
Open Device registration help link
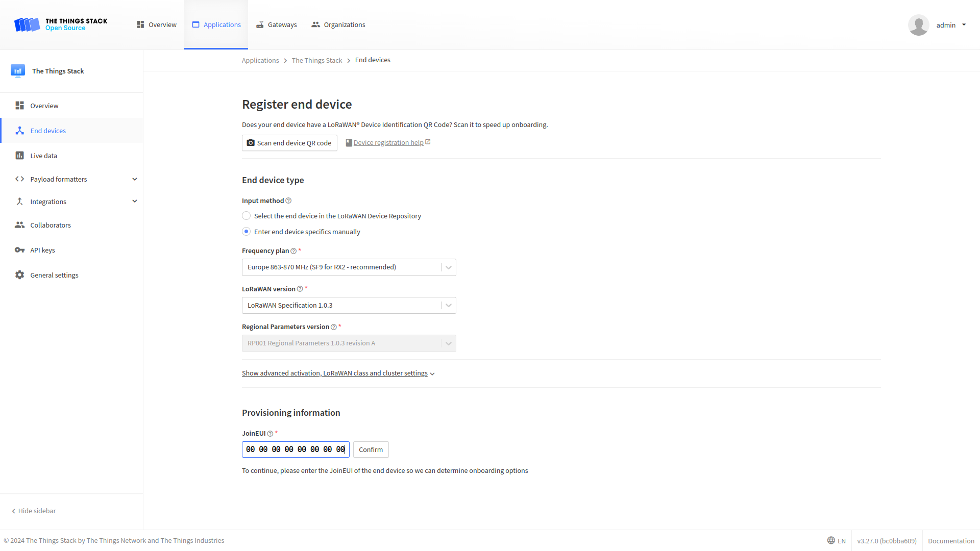pyautogui.click(x=388, y=143)
